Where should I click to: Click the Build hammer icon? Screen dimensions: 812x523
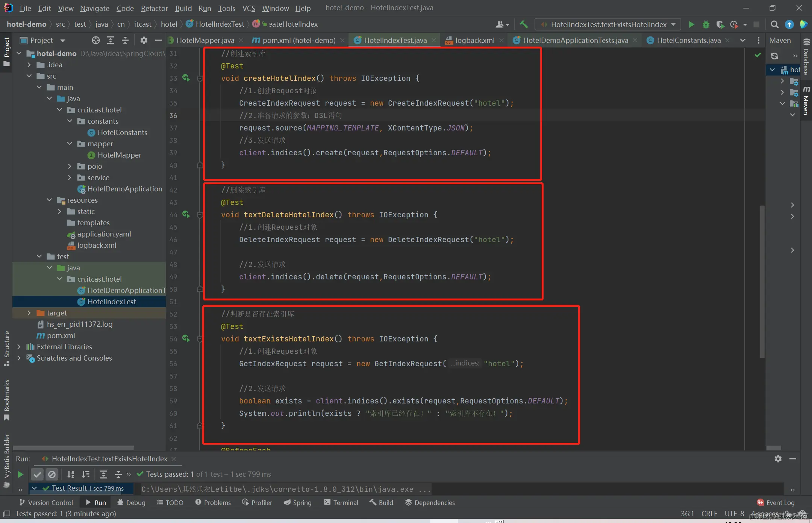(x=524, y=24)
